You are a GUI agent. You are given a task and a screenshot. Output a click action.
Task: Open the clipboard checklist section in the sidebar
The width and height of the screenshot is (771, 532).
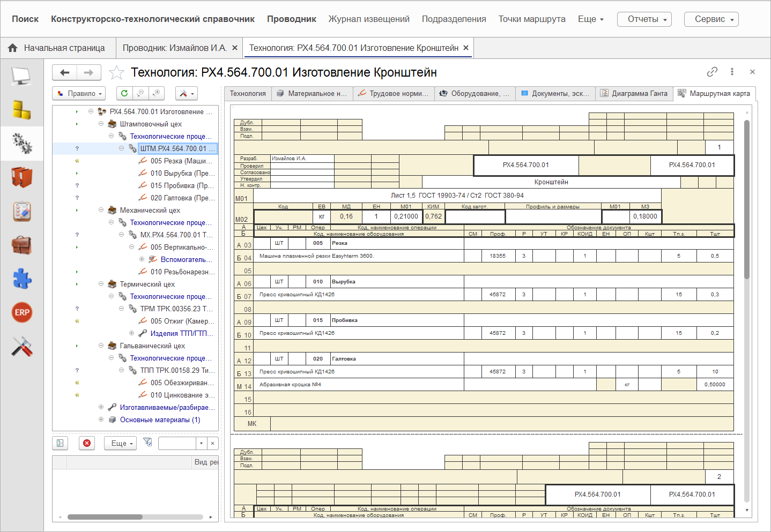(21, 211)
